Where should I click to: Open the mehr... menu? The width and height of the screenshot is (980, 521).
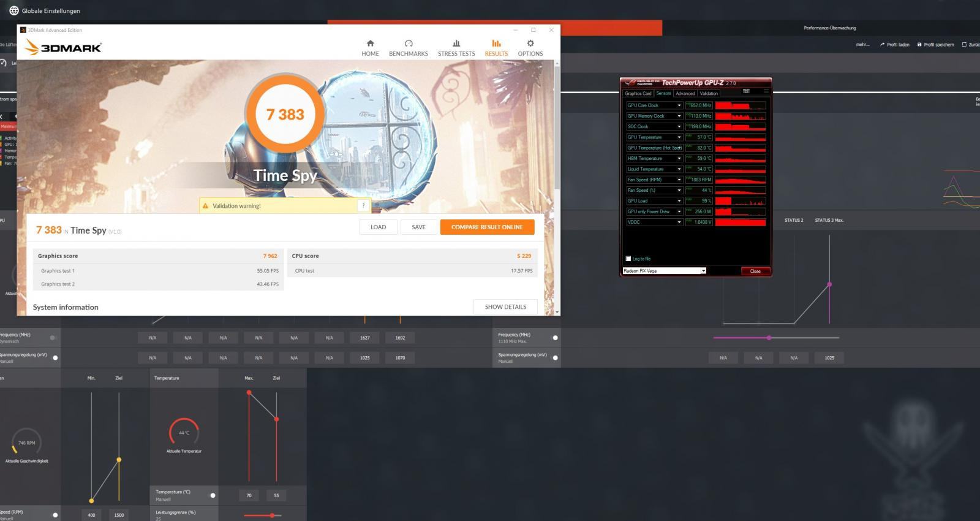pyautogui.click(x=862, y=44)
